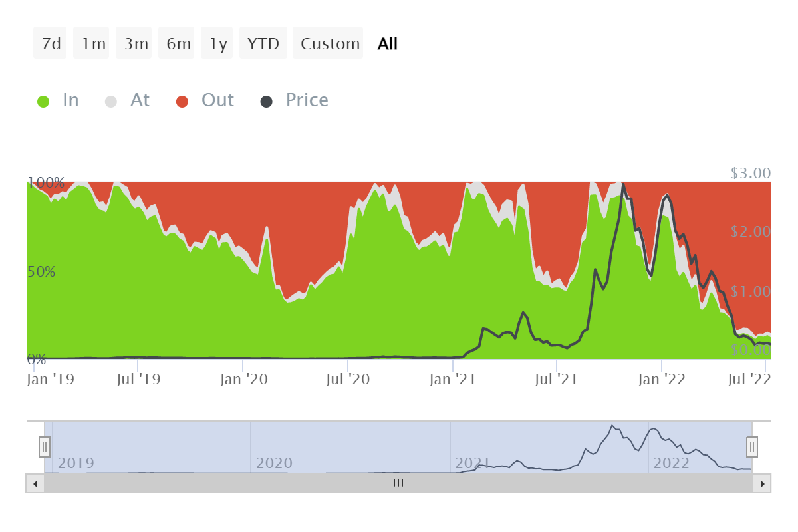The image size is (798, 532).
Task: Select the 7d time range button
Action: point(51,44)
